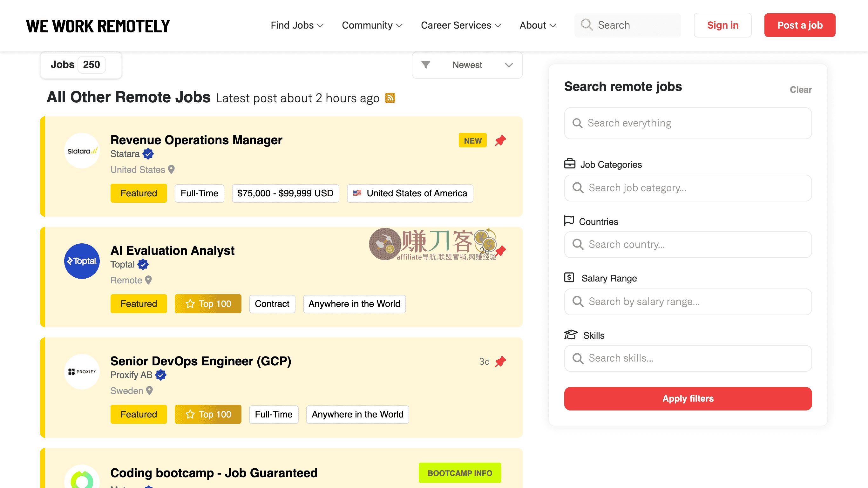Click the BOOTCAMP INFO badge
Screen dimensions: 868x488
460,473
